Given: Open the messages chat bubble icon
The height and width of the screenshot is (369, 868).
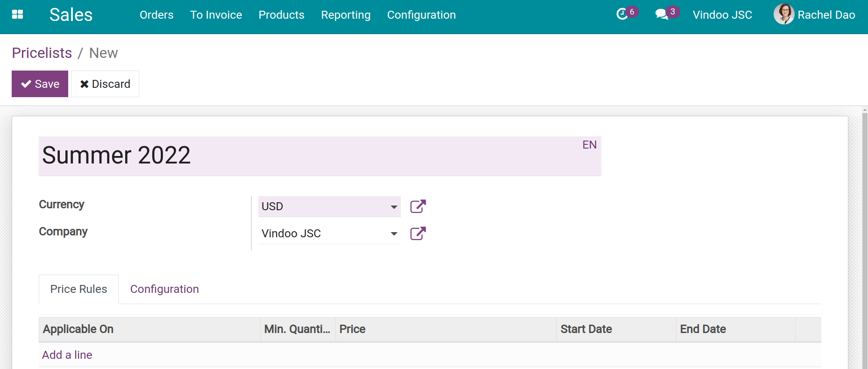Looking at the screenshot, I should [662, 14].
